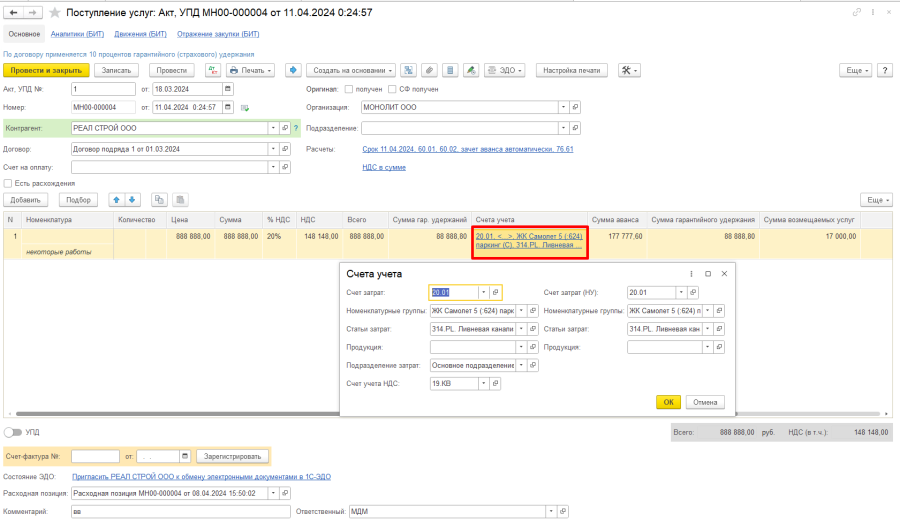
Task: Click the back navigation arrow
Action: (x=14, y=12)
